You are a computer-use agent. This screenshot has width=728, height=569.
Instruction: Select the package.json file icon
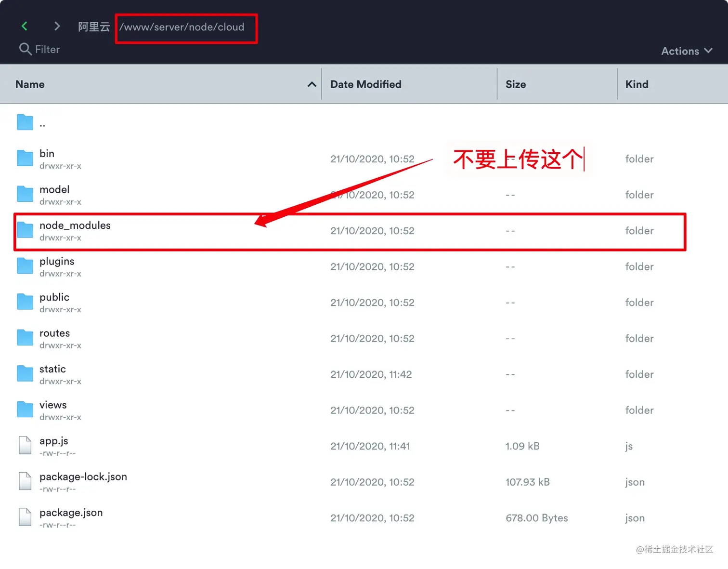[25, 517]
